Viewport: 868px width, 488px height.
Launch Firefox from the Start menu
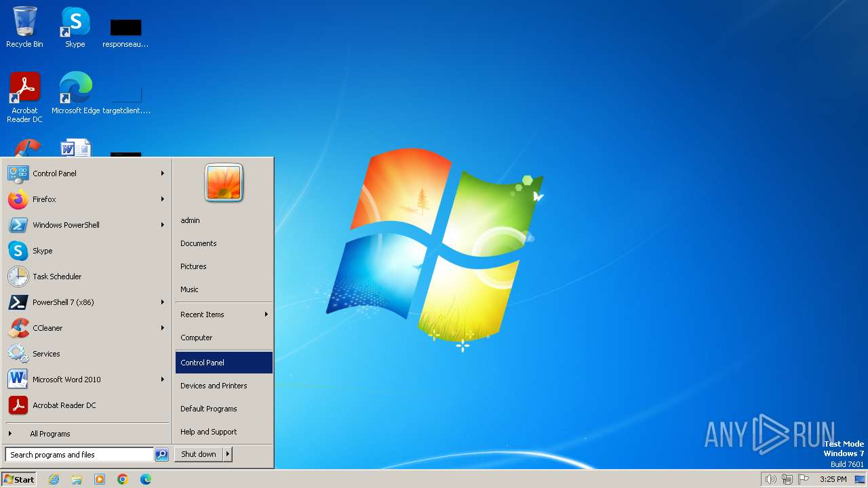[x=87, y=199]
